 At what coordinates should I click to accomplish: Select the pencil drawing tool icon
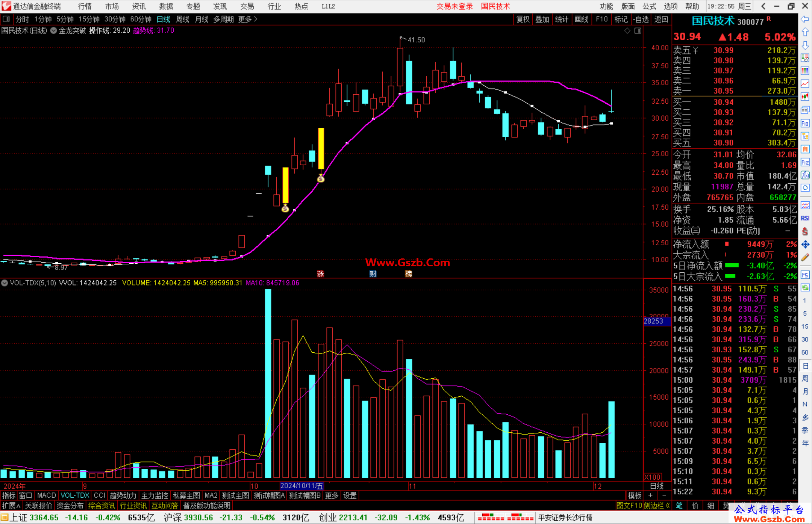(x=805, y=257)
